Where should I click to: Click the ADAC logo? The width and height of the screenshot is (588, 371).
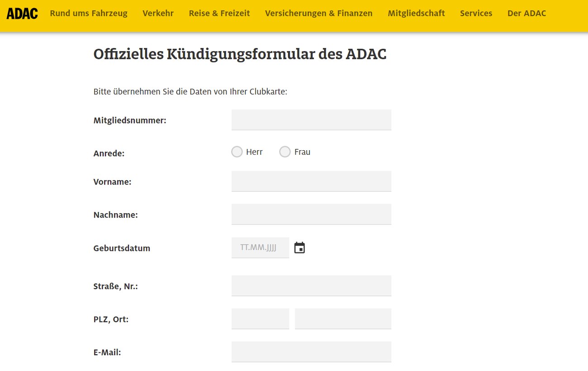click(x=22, y=14)
